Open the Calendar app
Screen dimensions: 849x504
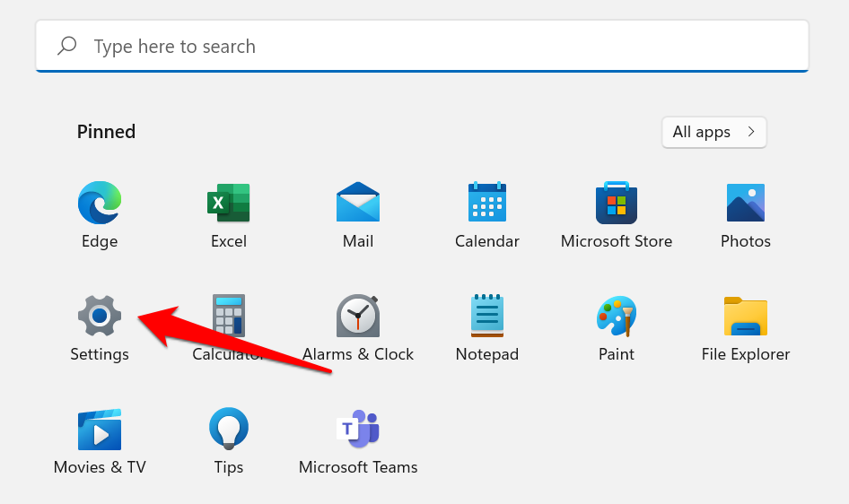coord(487,204)
